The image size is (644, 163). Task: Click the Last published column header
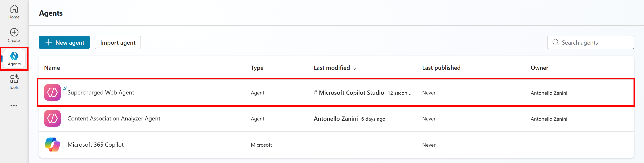point(441,68)
